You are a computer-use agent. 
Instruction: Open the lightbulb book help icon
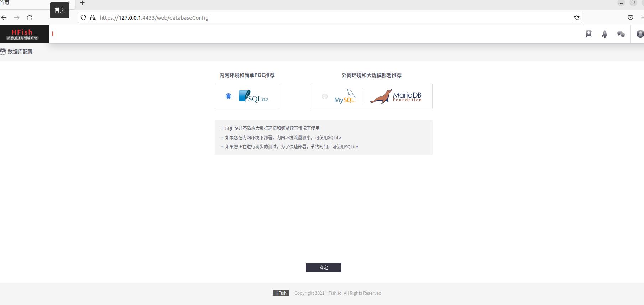click(589, 34)
